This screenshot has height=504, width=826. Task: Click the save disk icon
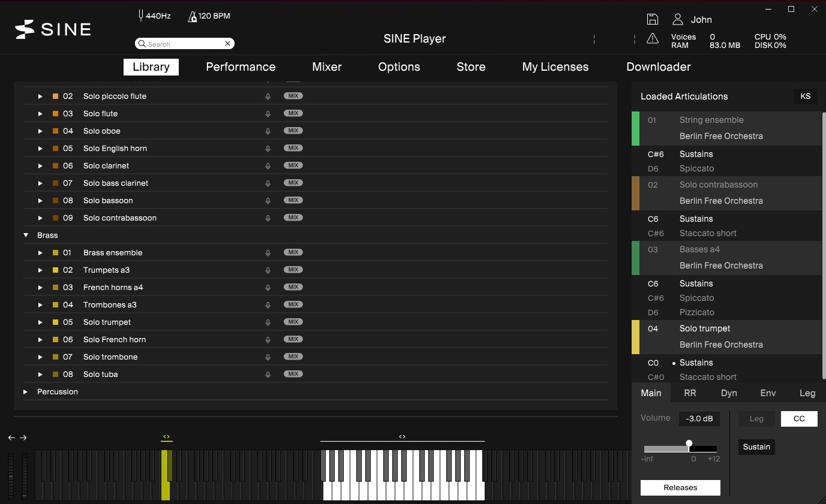653,19
